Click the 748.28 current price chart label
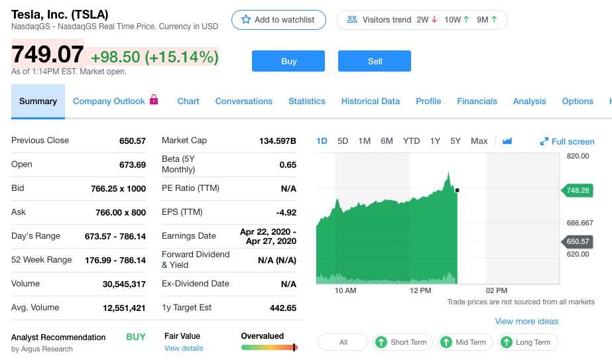The height and width of the screenshot is (364, 612). [578, 190]
